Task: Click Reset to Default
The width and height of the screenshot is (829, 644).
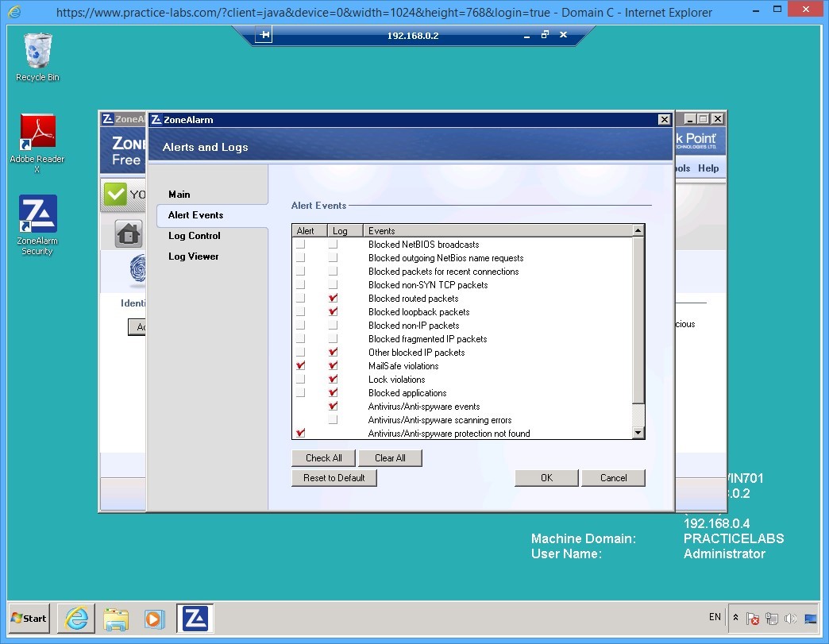Action: (x=334, y=477)
